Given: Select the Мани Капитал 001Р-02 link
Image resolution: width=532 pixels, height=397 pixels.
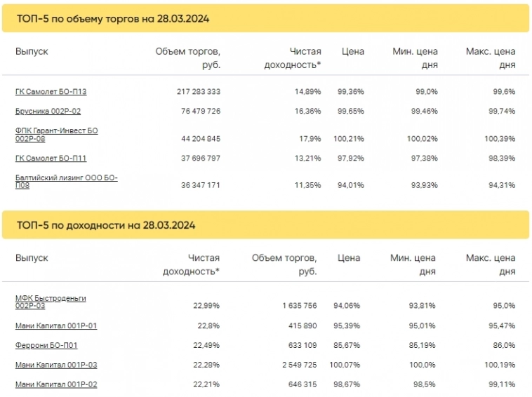Looking at the screenshot, I should [x=56, y=384].
